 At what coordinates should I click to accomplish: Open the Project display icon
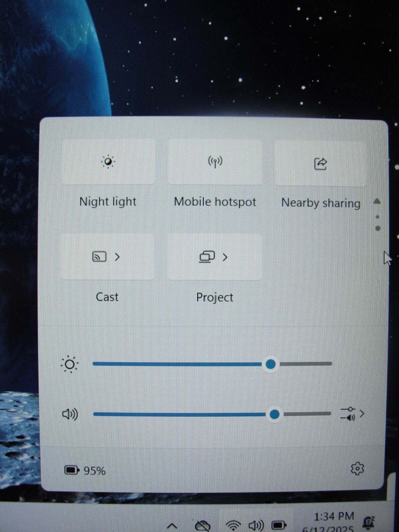click(x=207, y=257)
